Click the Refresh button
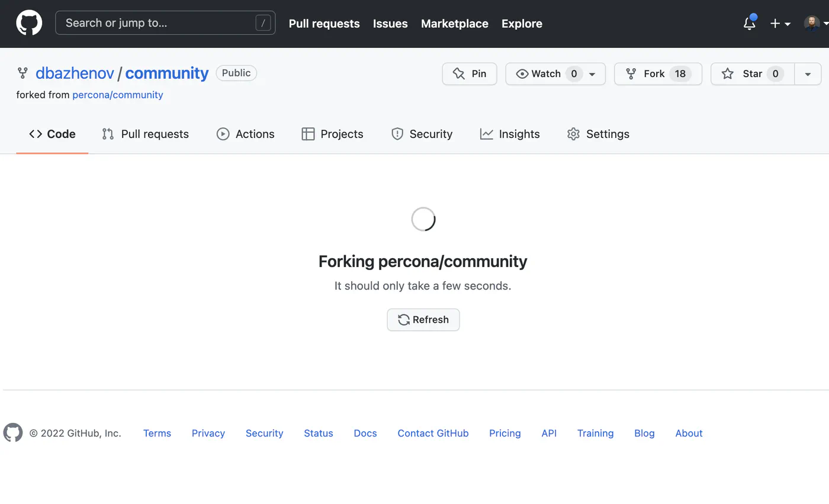The image size is (829, 504). tap(423, 320)
